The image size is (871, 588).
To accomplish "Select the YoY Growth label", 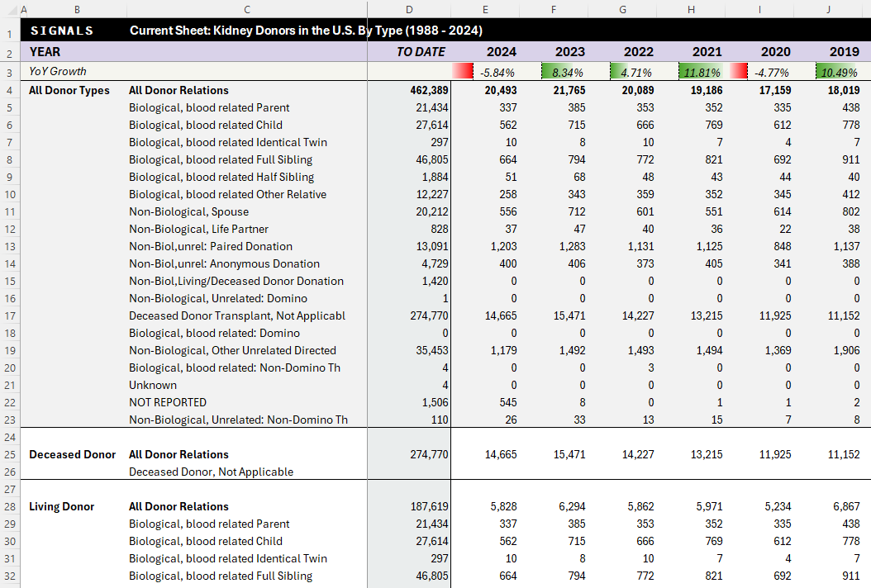I will 58,71.
